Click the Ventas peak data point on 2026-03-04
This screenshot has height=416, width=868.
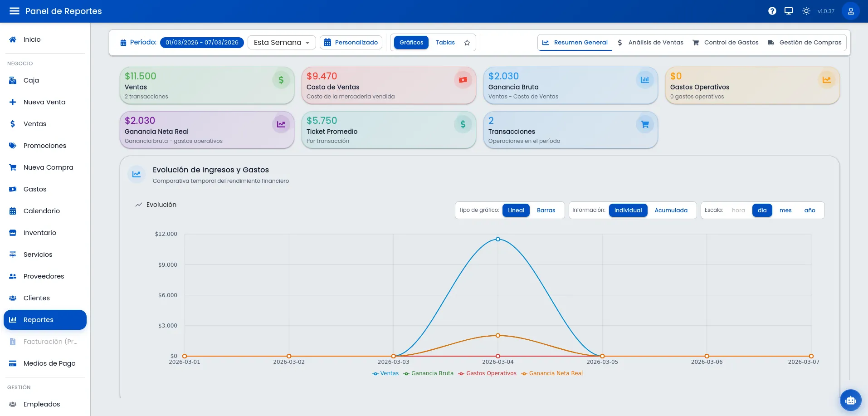(497, 239)
